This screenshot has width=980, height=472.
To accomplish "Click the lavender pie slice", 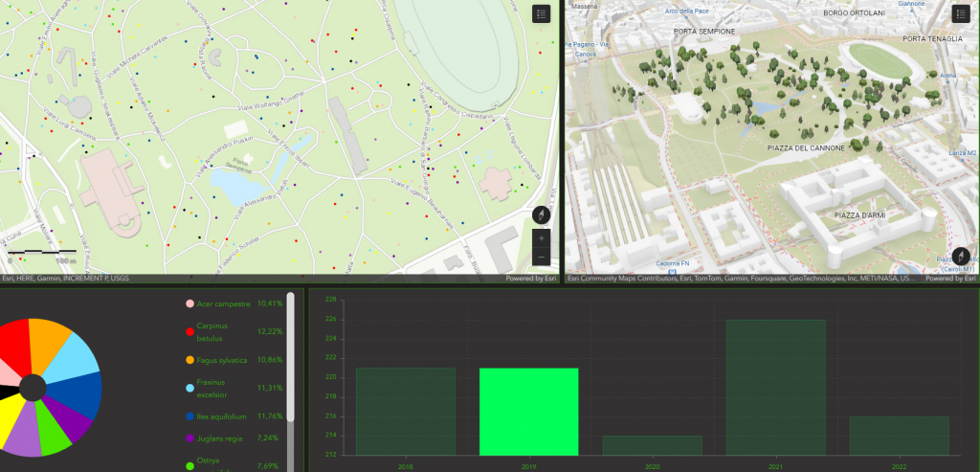I will (25, 432).
